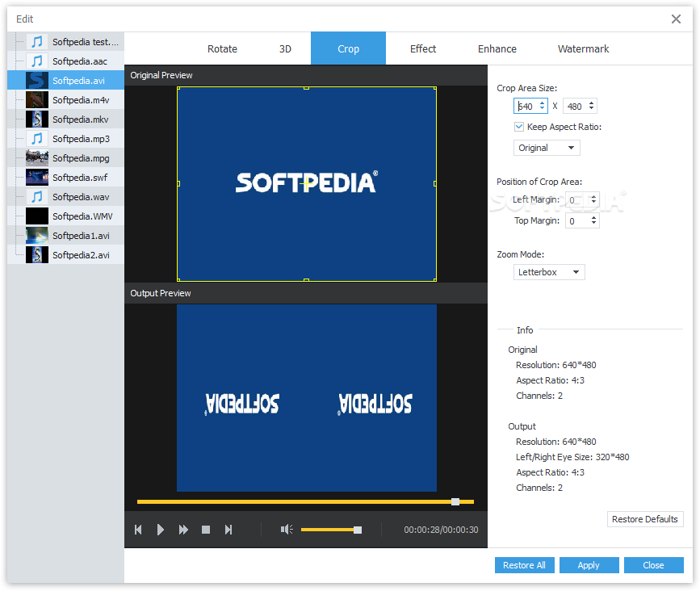Select Softpedia.mpg file name
Image resolution: width=700 pixels, height=591 pixels.
(81, 158)
